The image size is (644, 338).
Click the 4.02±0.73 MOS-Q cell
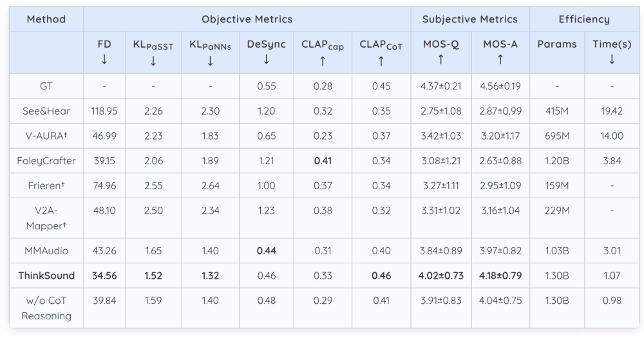[440, 276]
